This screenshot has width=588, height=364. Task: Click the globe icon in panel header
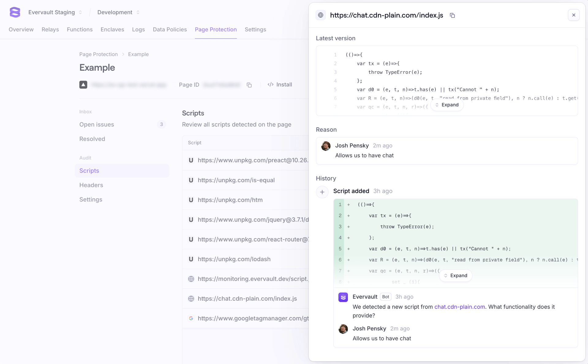click(x=321, y=15)
